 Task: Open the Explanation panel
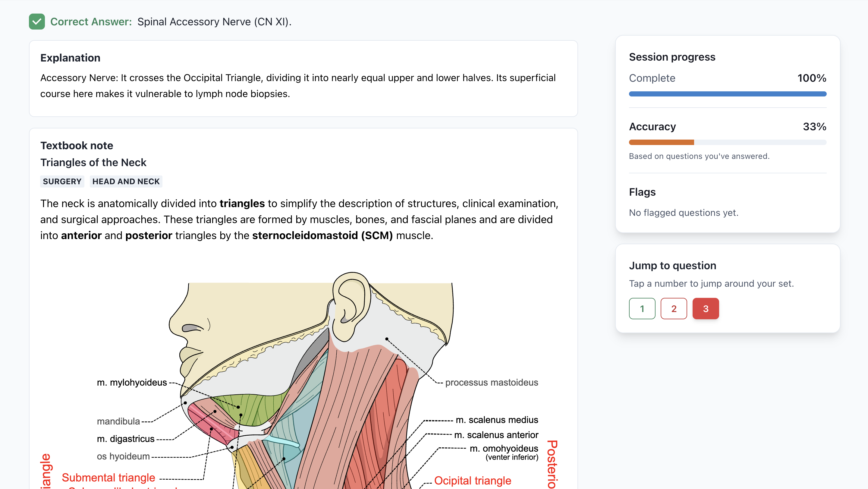tap(70, 58)
